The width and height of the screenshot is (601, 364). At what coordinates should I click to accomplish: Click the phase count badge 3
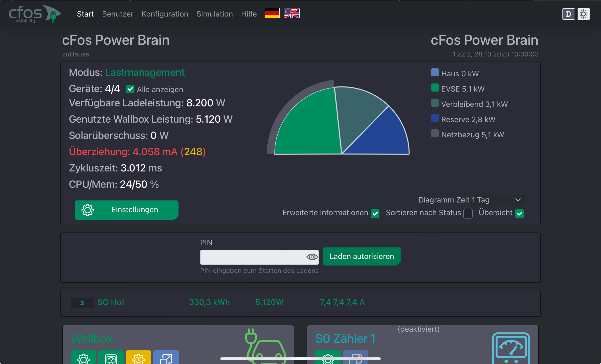pos(82,303)
